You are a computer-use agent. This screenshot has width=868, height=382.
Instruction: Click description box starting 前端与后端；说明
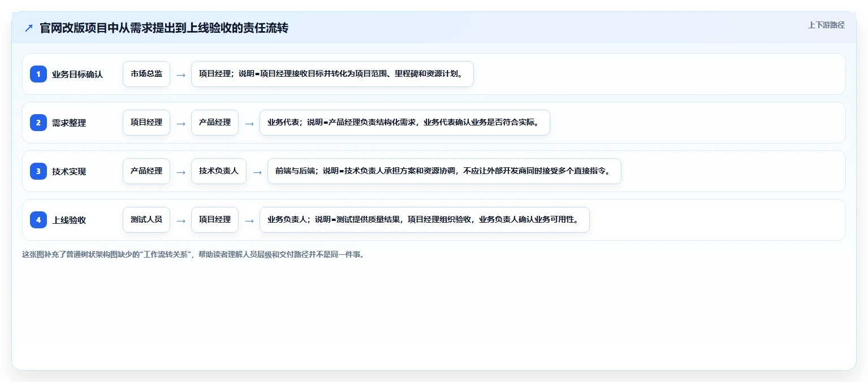click(444, 171)
